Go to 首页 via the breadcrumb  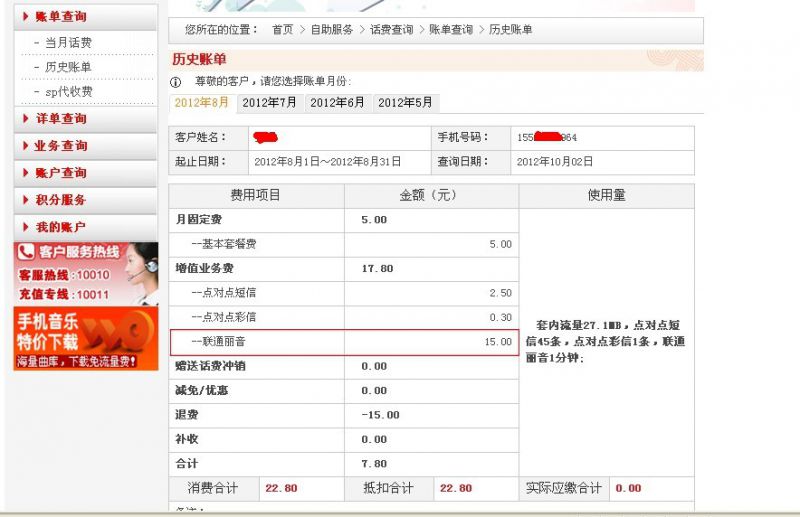coord(283,30)
